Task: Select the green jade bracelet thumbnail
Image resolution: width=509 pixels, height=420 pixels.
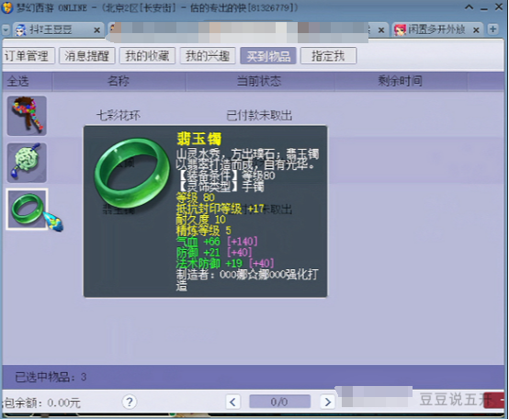Action: 28,210
